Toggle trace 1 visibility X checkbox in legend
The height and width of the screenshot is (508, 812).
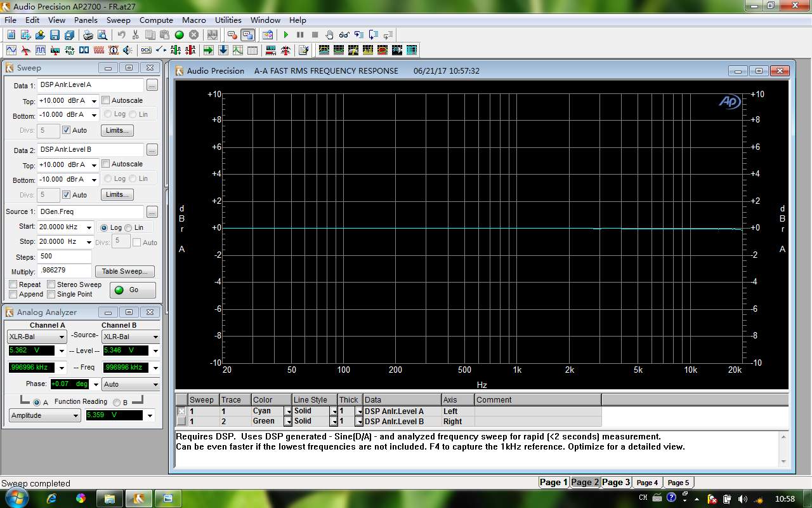coord(181,411)
